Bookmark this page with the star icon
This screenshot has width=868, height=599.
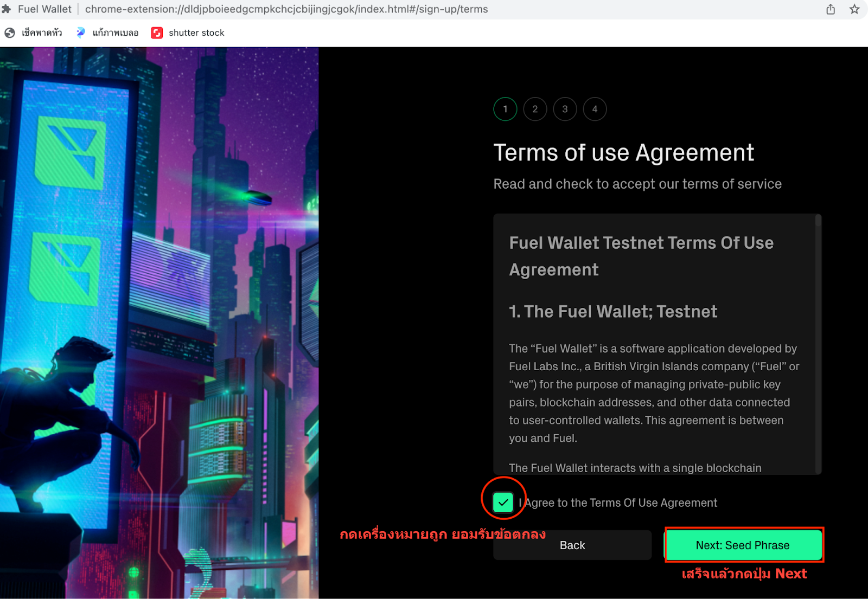(854, 9)
